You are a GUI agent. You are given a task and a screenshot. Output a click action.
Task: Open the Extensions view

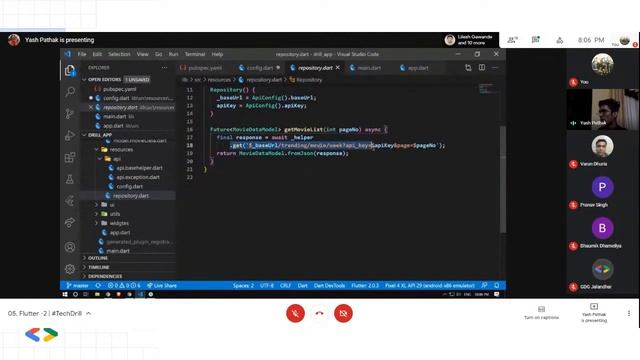click(70, 158)
